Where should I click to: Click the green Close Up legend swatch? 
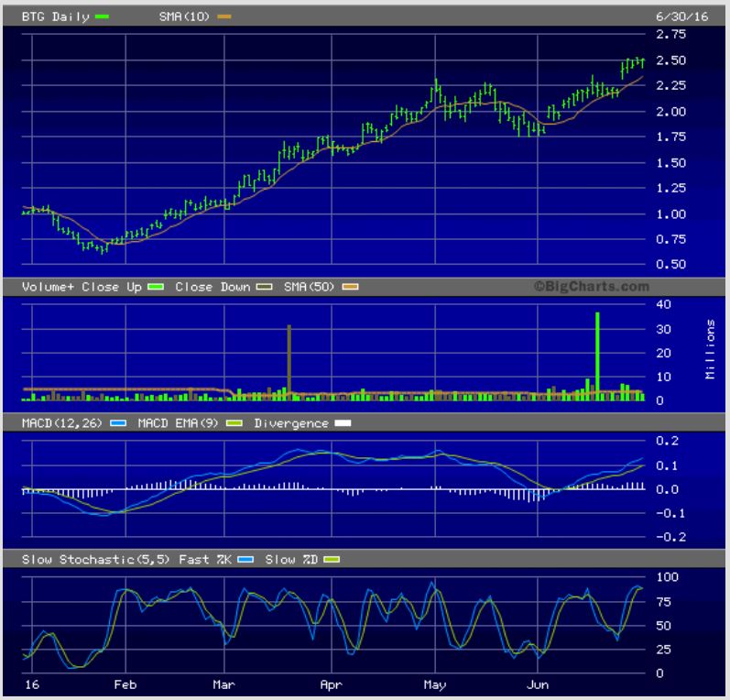click(x=156, y=287)
